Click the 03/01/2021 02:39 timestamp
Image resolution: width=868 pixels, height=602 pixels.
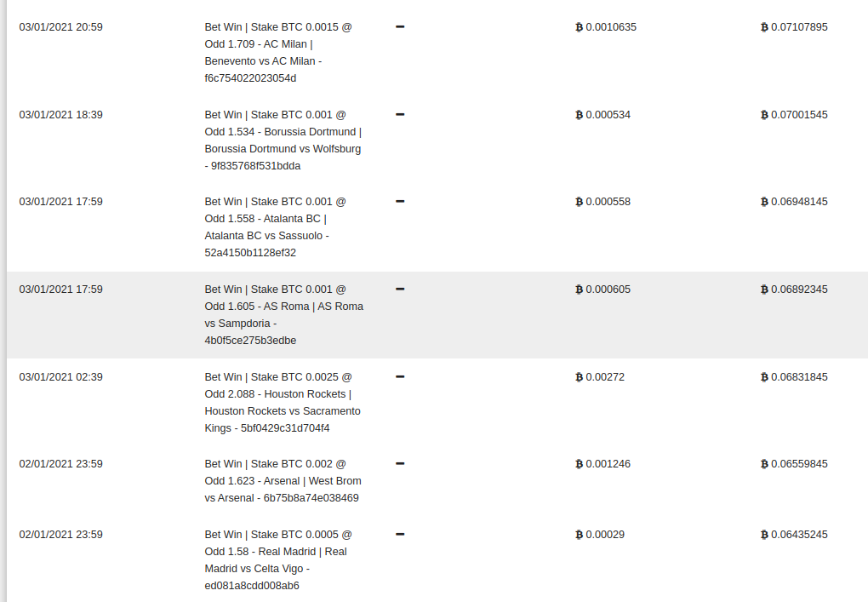point(61,377)
